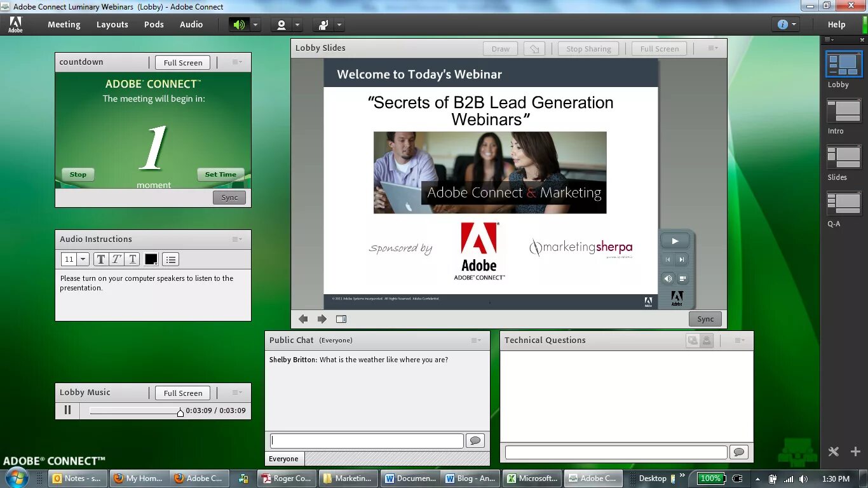Click the Technical Questions input field
868x488 pixels.
pos(616,452)
